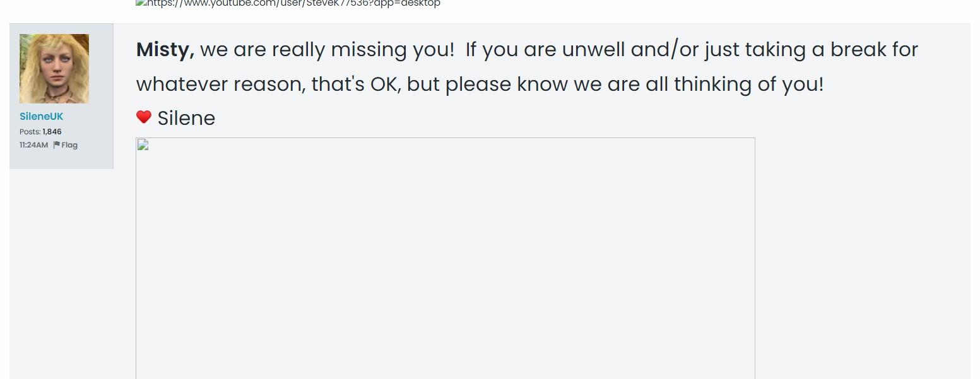The height and width of the screenshot is (379, 980).
Task: Select the "Flag" text label
Action: pos(69,145)
